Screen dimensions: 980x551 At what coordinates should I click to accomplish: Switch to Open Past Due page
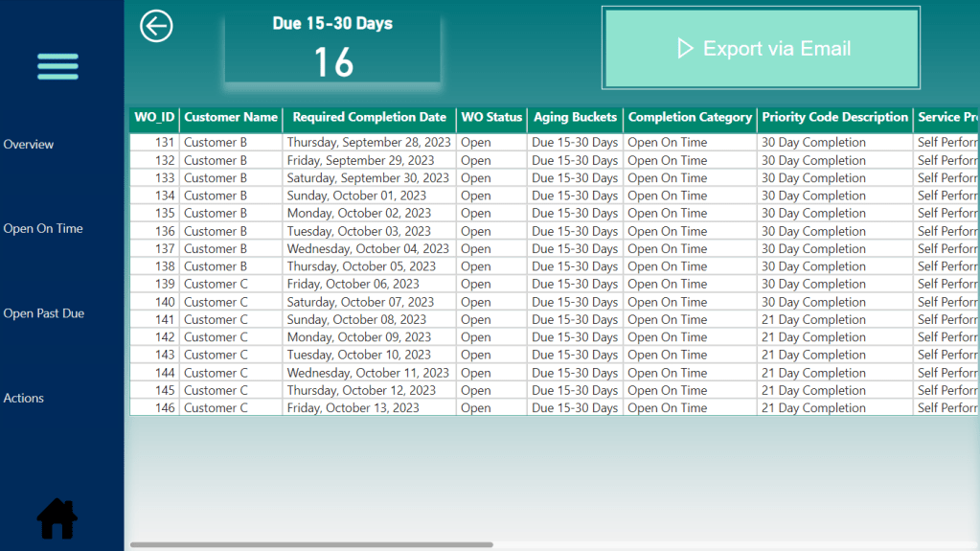point(44,313)
